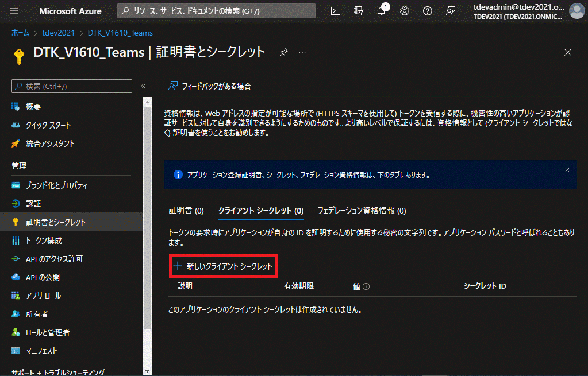Click the 所有者 people icon

tap(16, 314)
